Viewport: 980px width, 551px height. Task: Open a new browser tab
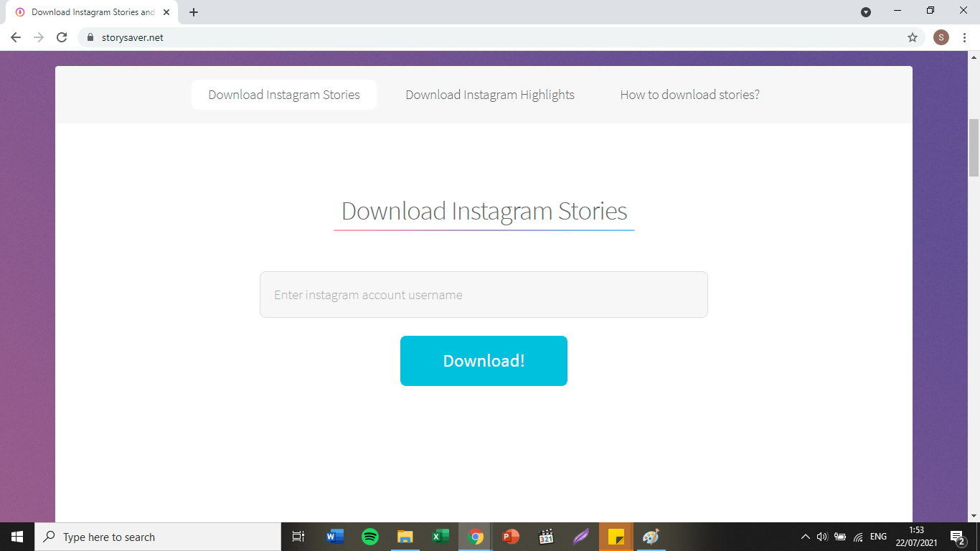pyautogui.click(x=194, y=12)
